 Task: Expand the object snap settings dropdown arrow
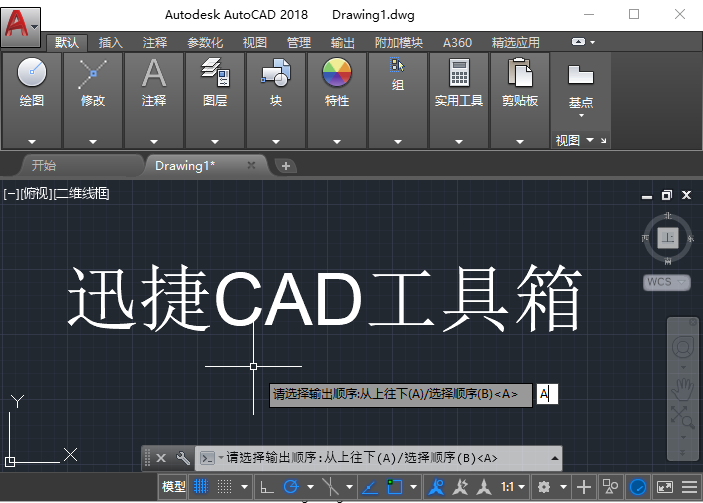click(413, 487)
